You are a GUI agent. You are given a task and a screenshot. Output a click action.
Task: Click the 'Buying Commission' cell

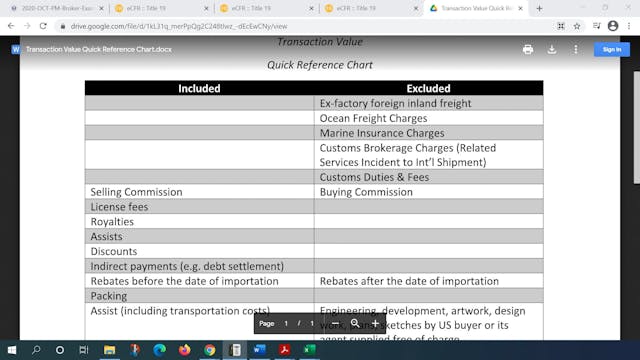coord(429,192)
